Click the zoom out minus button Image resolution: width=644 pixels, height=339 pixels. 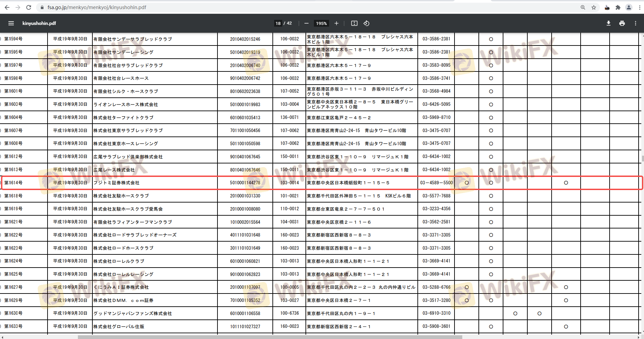(306, 23)
